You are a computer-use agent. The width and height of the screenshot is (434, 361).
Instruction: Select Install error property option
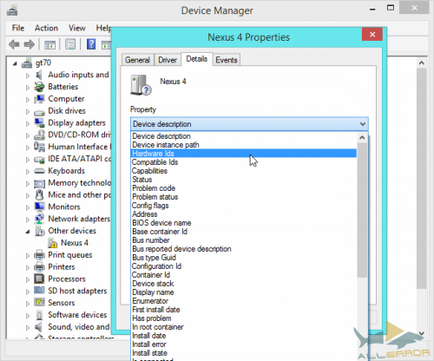(x=244, y=344)
